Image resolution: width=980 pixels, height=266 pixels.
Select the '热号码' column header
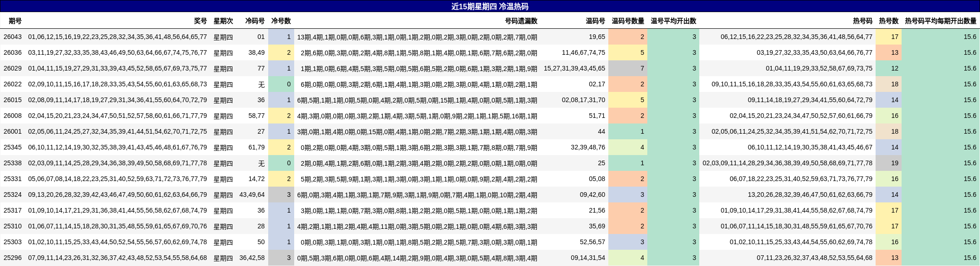click(x=863, y=21)
